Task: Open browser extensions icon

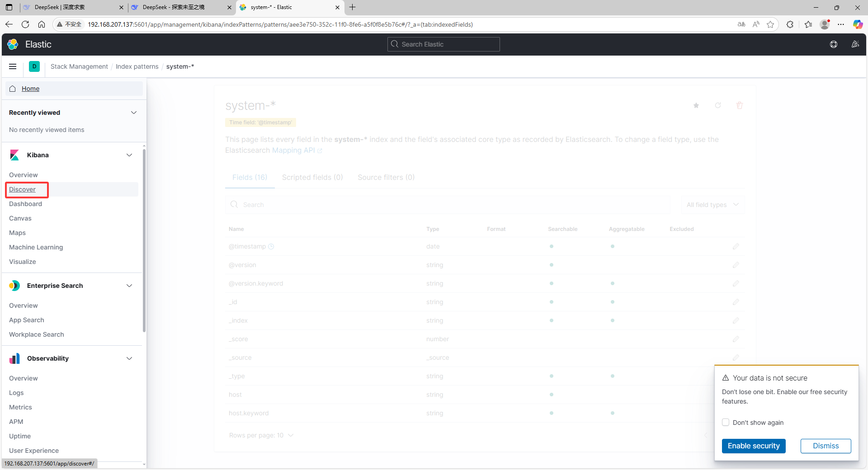Action: (x=790, y=24)
